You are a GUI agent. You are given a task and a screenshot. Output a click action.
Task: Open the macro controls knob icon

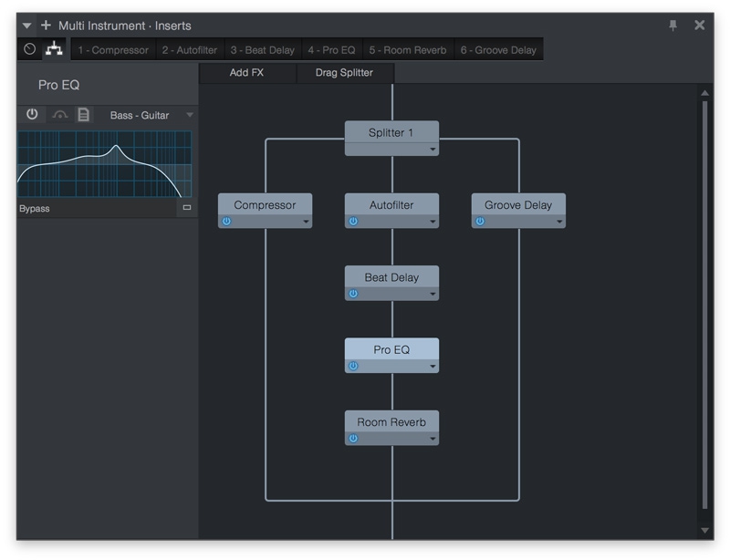click(29, 49)
